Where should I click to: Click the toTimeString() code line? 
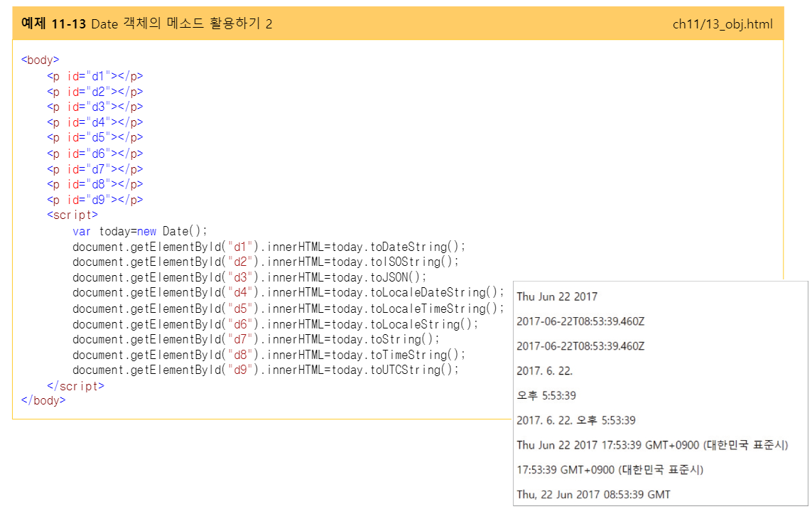pyautogui.click(x=269, y=355)
